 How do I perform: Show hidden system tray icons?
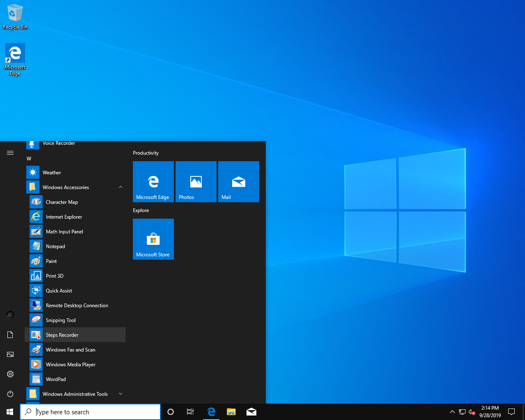452,412
